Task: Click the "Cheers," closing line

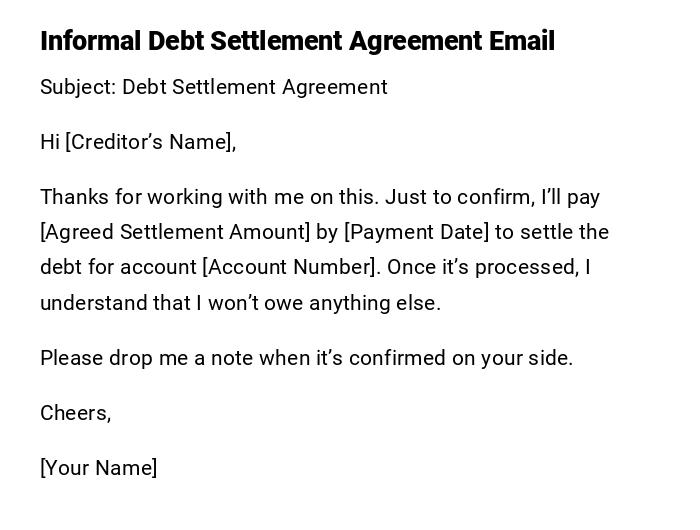Action: point(75,413)
